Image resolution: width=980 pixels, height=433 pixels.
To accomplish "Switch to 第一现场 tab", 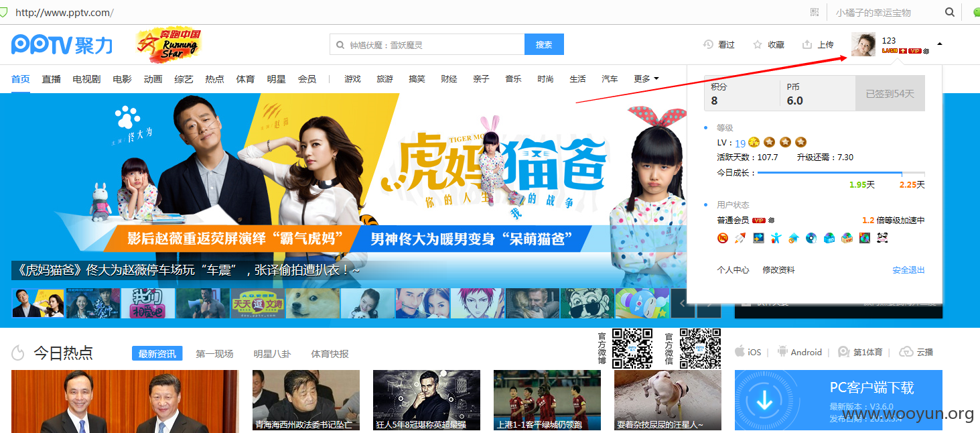I will (x=215, y=353).
